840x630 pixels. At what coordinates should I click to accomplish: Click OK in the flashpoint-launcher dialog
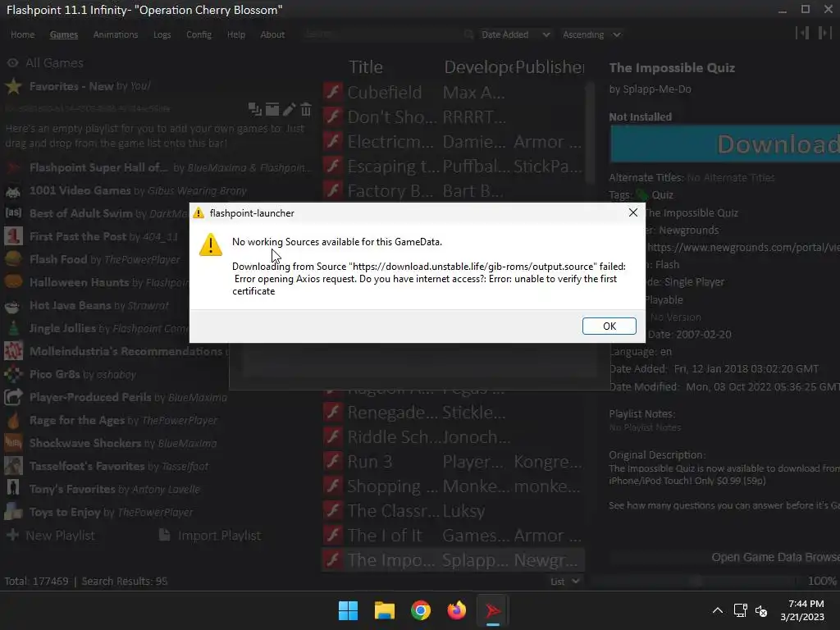[x=609, y=326]
